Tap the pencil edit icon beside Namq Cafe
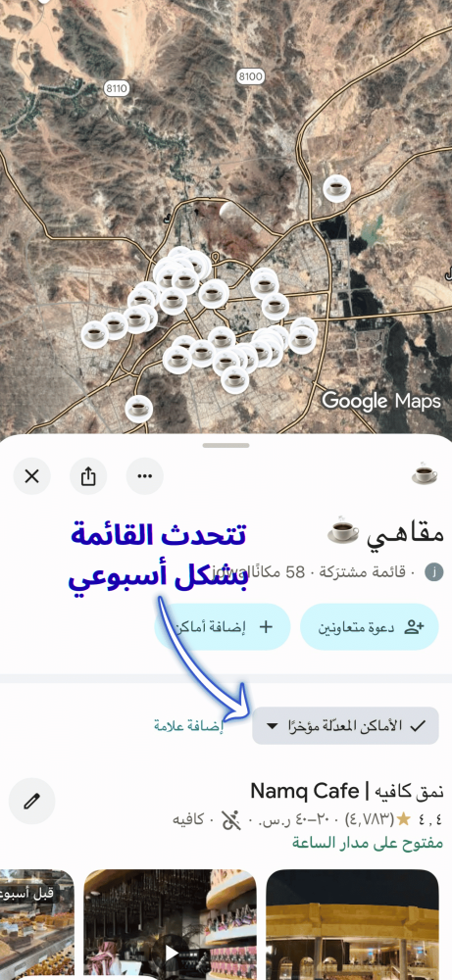Screen dimensions: 452x980 click(32, 802)
